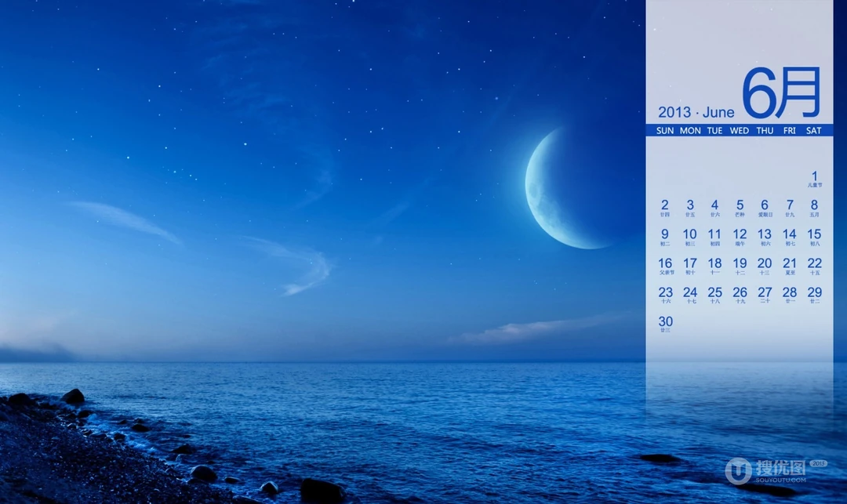The width and height of the screenshot is (847, 504).
Task: Click date 3 in the calendar
Action: point(690,205)
